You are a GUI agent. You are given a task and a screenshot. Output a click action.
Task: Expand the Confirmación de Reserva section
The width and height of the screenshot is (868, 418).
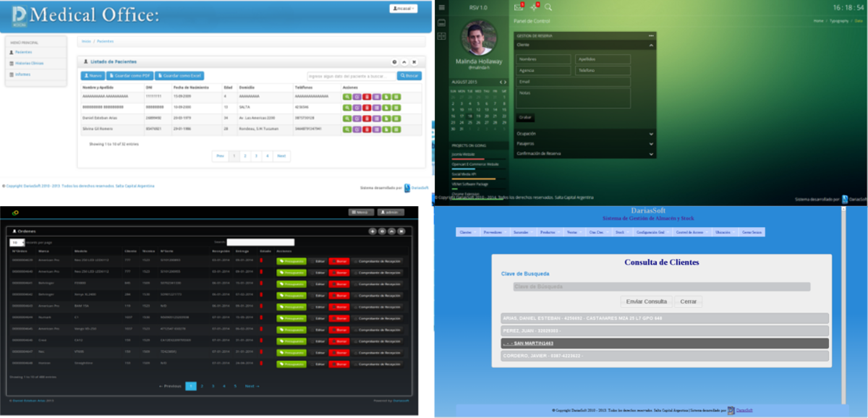coord(584,153)
